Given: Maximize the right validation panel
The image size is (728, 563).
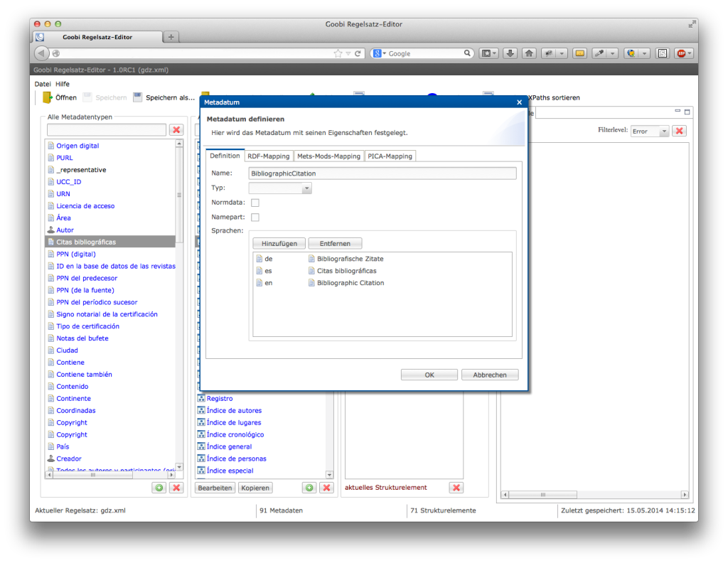Looking at the screenshot, I should (687, 112).
